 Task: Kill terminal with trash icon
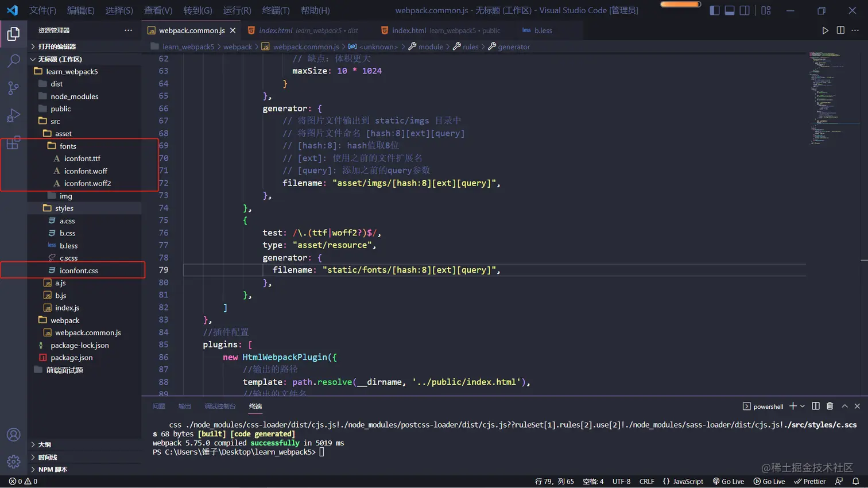[x=830, y=406]
